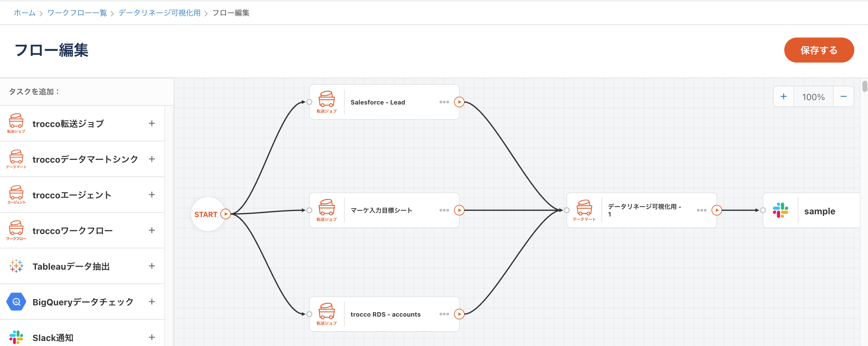Image resolution: width=868 pixels, height=346 pixels.
Task: Open options menu on データリネージ可視化用 - 1 node
Action: click(701, 210)
